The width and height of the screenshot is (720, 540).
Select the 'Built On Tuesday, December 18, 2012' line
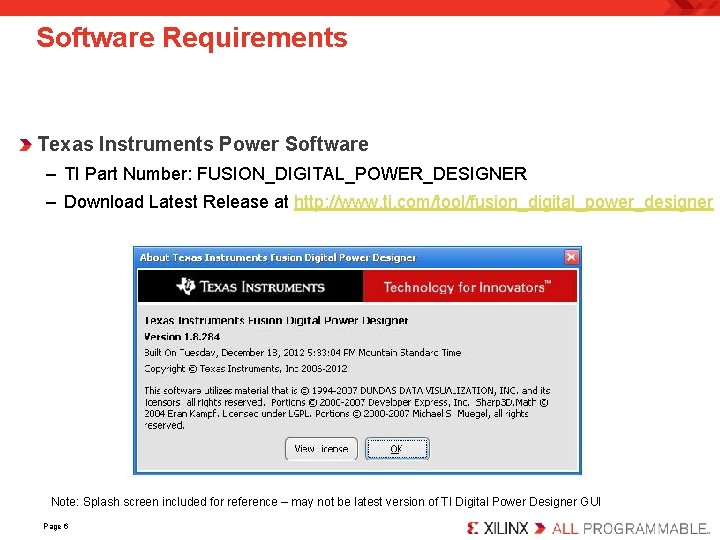tap(303, 353)
